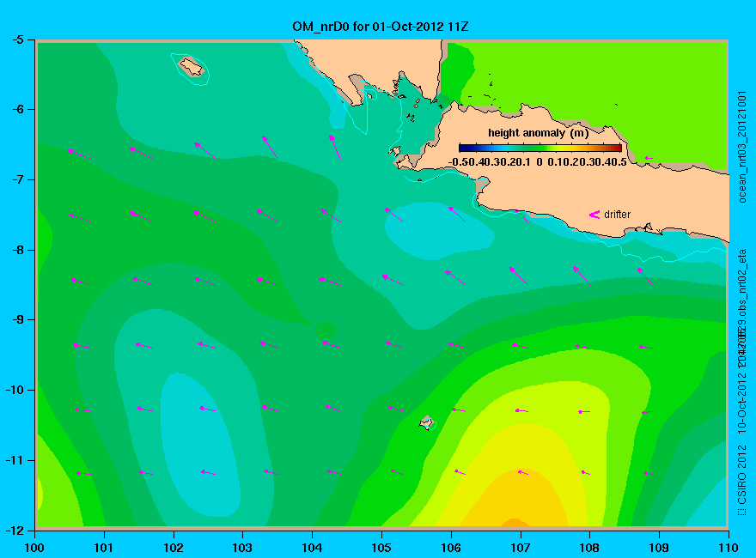756x558 pixels.
Task: Pick the "102" longitude axis label
Action: click(x=173, y=548)
